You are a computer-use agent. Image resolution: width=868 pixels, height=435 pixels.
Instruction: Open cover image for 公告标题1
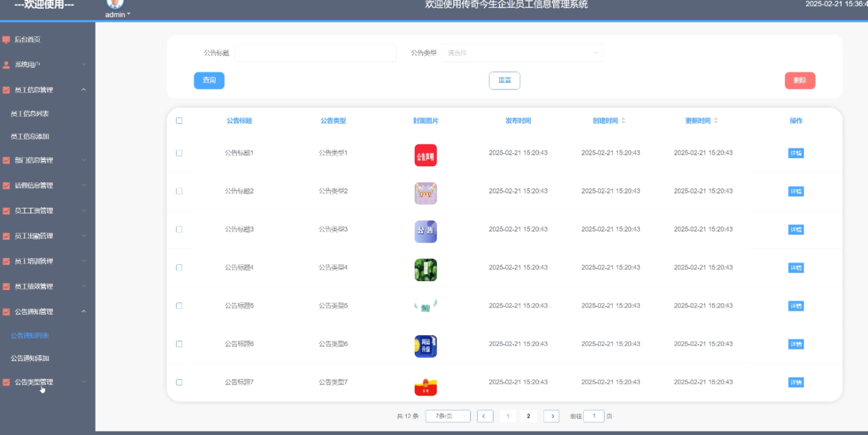tap(425, 155)
